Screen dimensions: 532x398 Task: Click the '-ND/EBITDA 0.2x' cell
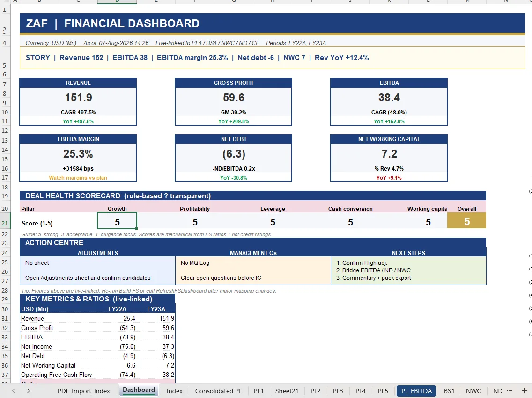coord(233,168)
